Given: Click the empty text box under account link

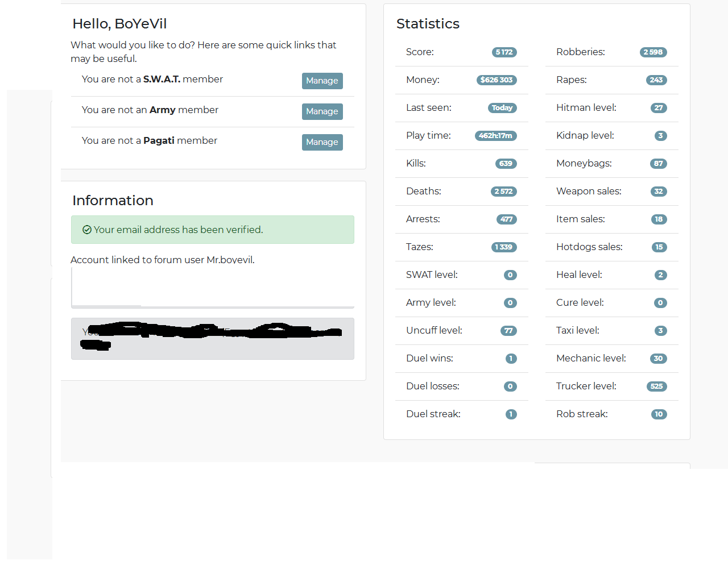Looking at the screenshot, I should click(213, 288).
